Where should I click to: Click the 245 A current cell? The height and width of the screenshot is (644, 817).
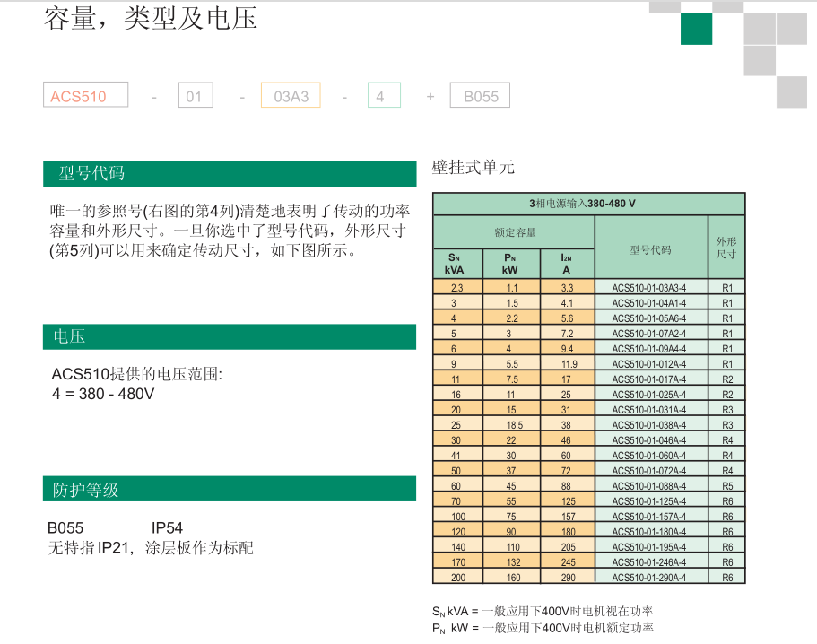pos(568,561)
